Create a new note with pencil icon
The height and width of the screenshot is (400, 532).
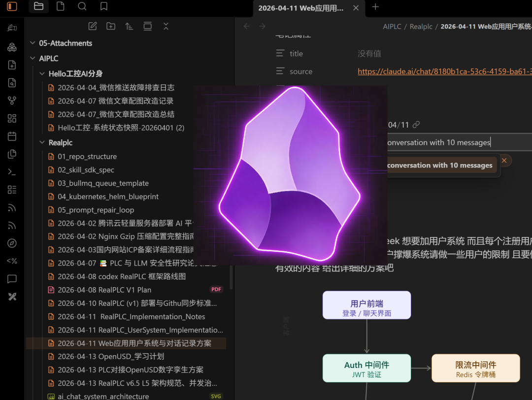(x=93, y=26)
